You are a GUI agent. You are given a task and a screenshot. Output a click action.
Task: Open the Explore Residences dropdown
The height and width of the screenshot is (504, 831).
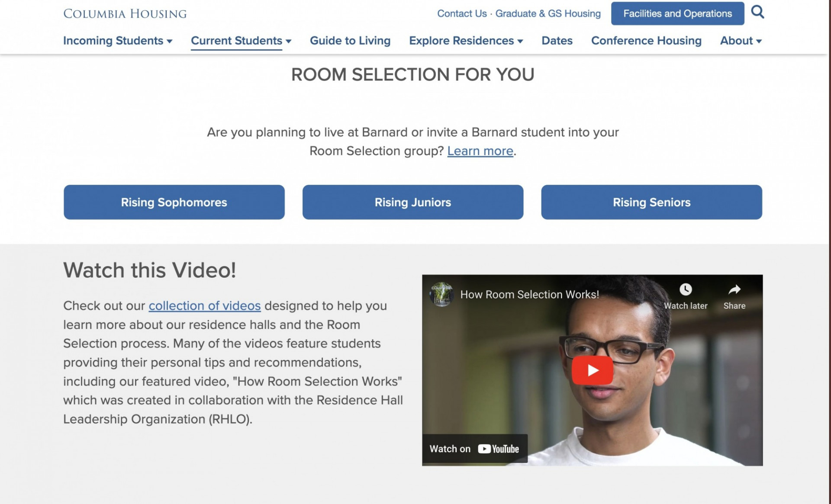466,41
